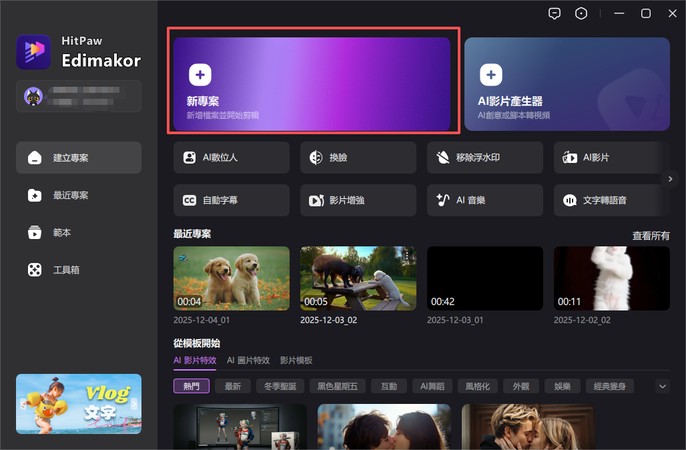
Task: Click the Vlog 文字 promo banner
Action: pos(79,404)
